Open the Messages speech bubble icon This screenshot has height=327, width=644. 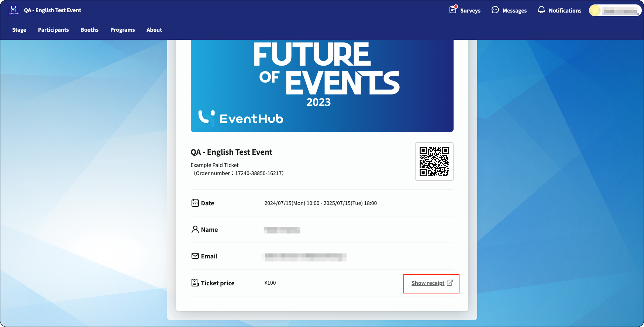coord(495,10)
